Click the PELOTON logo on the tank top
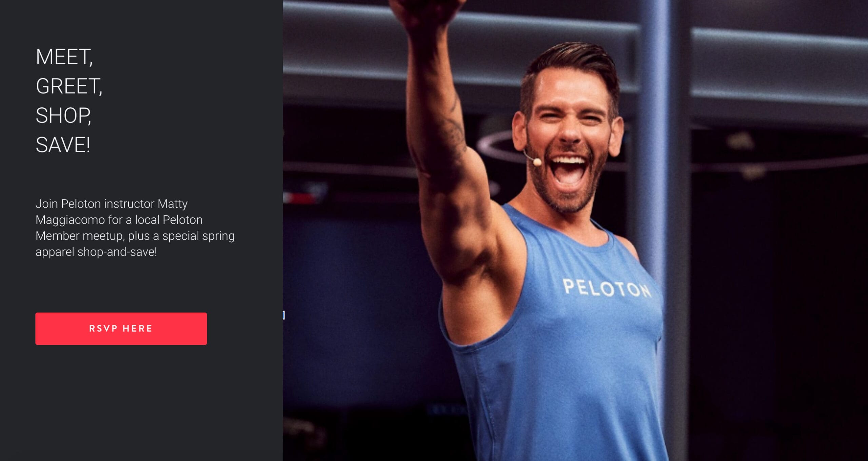Screen dimensions: 868x461 tap(607, 288)
